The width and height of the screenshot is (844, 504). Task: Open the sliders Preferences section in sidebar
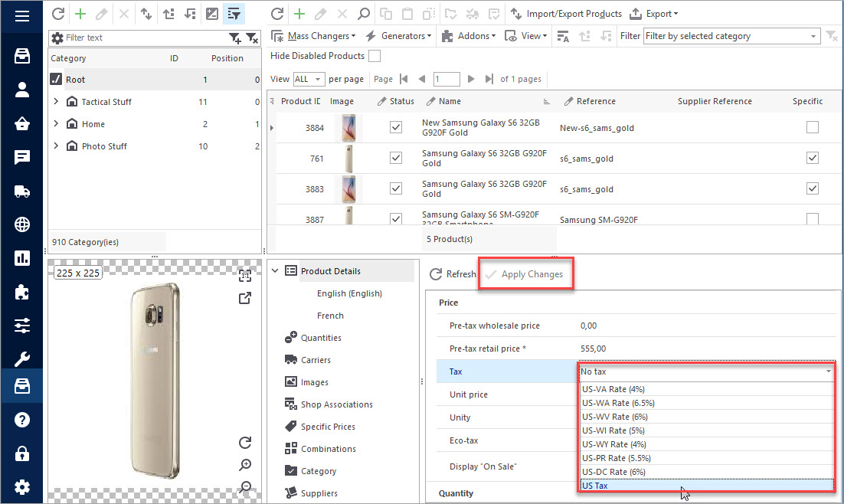(x=22, y=326)
